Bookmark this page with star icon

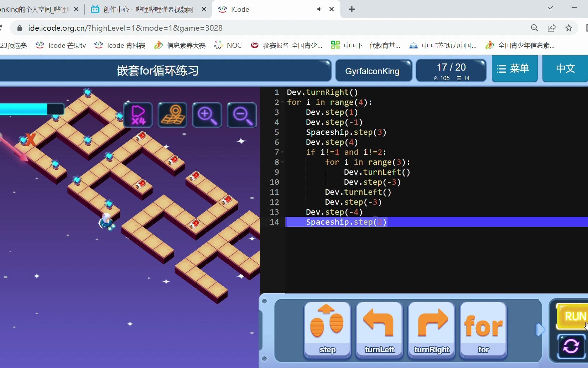coord(569,28)
